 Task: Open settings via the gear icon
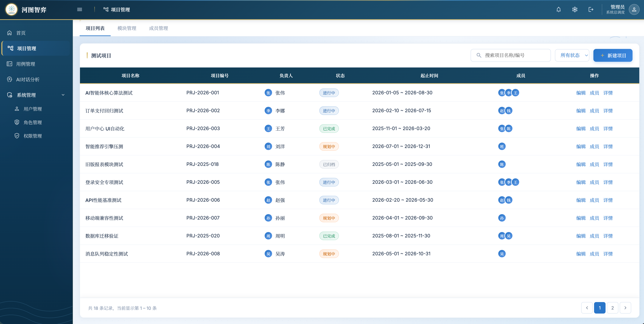tap(575, 9)
